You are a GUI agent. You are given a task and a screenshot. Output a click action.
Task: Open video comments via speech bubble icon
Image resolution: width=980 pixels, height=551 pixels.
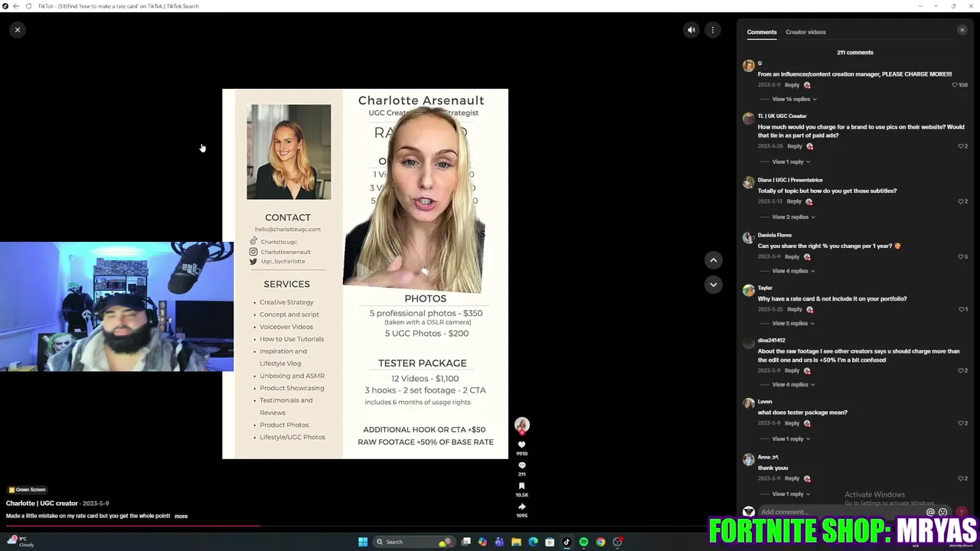[x=521, y=465]
